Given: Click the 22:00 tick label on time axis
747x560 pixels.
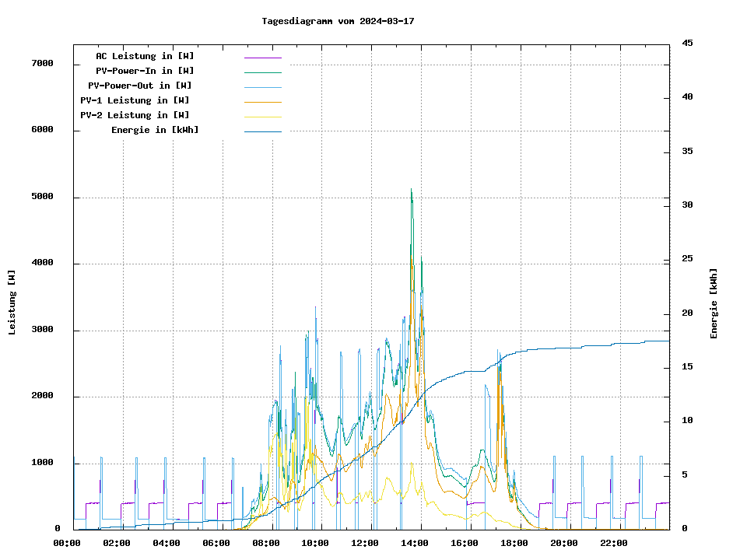Looking at the screenshot, I should click(x=614, y=543).
